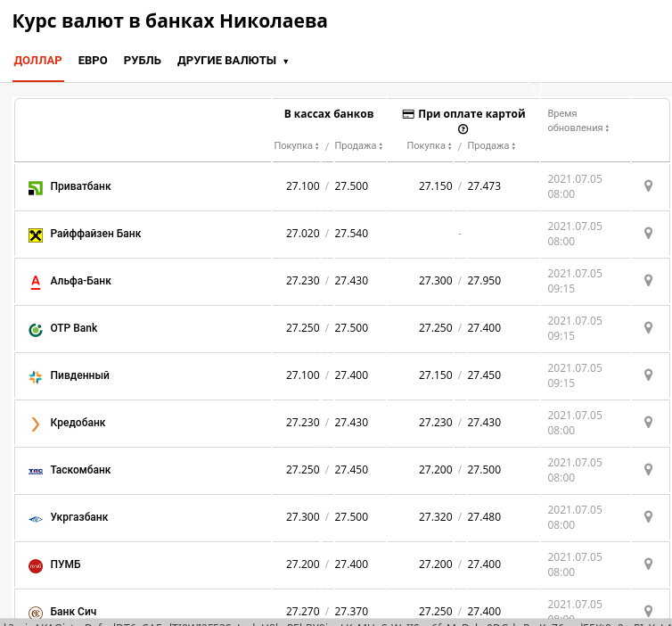Screen dimensions: 672x626
Task: Click the Кредобанк orange chevron logo
Action: point(36,424)
